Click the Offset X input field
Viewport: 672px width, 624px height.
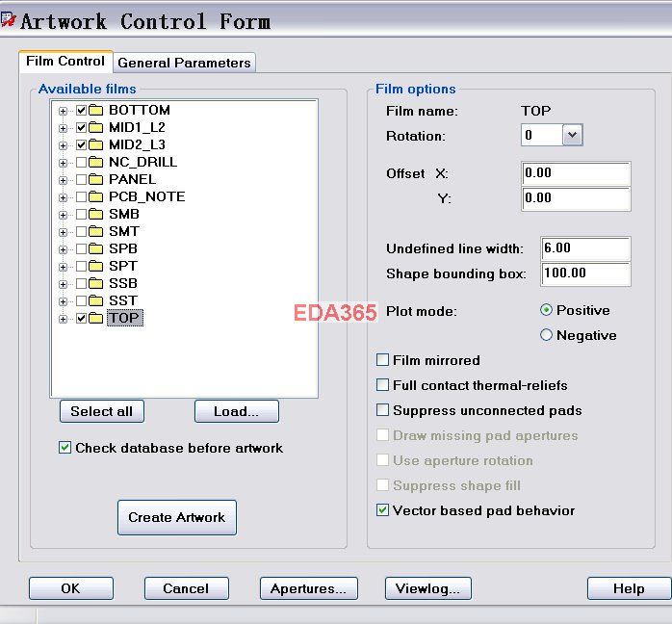click(x=576, y=173)
